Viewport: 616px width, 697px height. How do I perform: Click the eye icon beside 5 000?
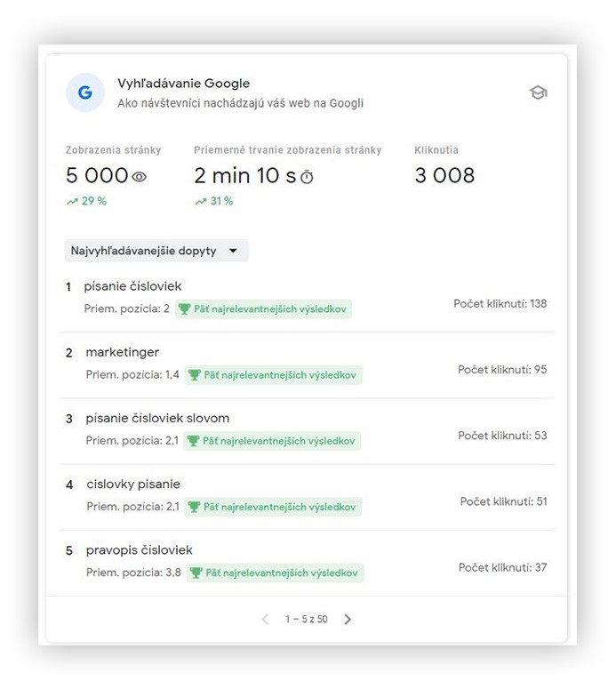coord(139,177)
